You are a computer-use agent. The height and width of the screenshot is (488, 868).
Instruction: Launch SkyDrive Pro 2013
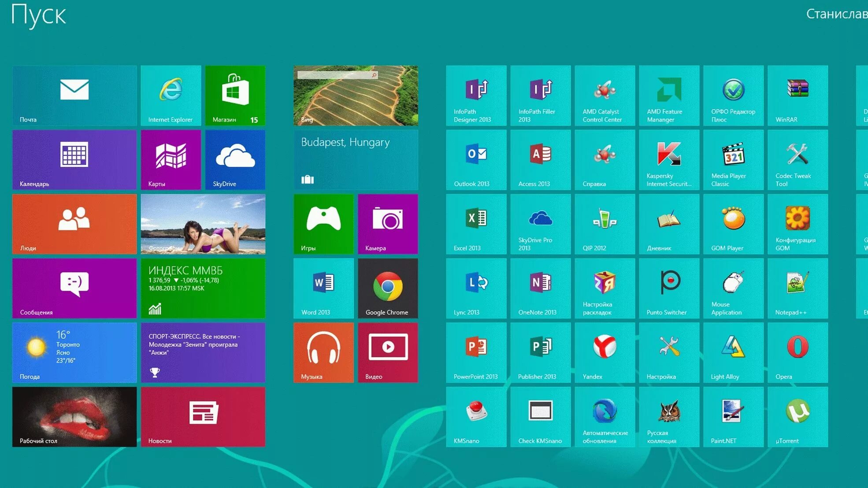click(x=541, y=224)
